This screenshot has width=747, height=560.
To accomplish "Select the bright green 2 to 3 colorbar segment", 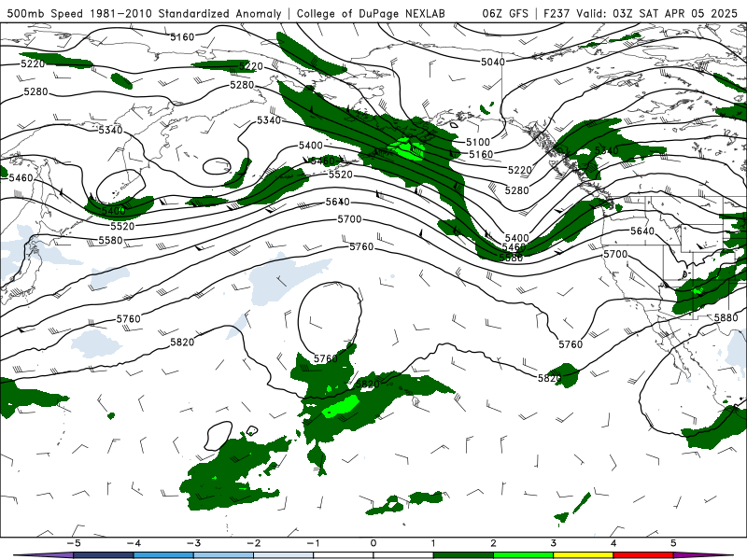I will click(x=523, y=555).
